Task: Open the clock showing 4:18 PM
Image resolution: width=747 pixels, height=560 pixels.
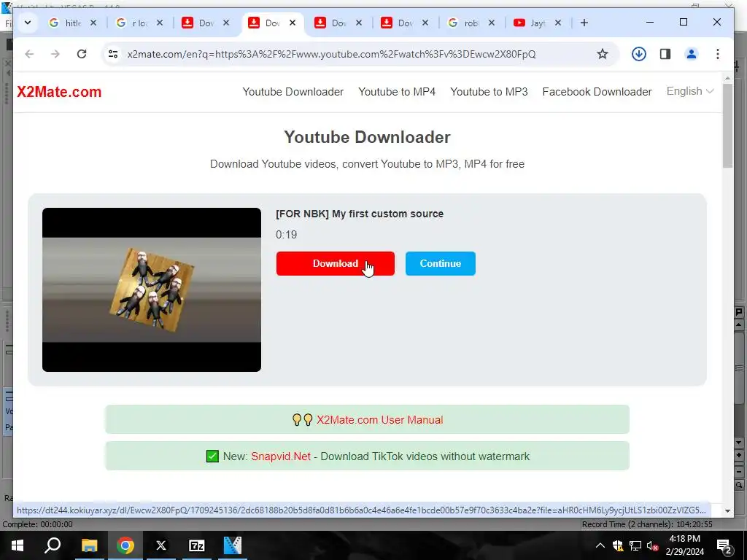Action: tap(684, 545)
